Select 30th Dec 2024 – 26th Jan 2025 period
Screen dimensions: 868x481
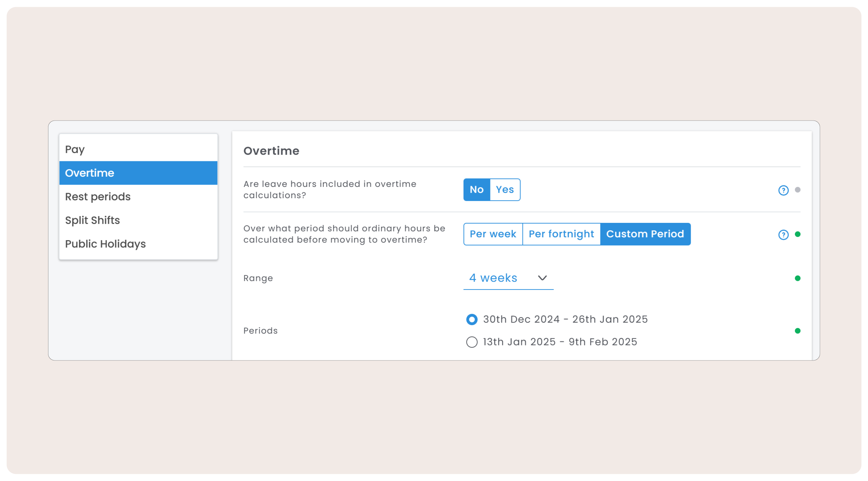(472, 319)
